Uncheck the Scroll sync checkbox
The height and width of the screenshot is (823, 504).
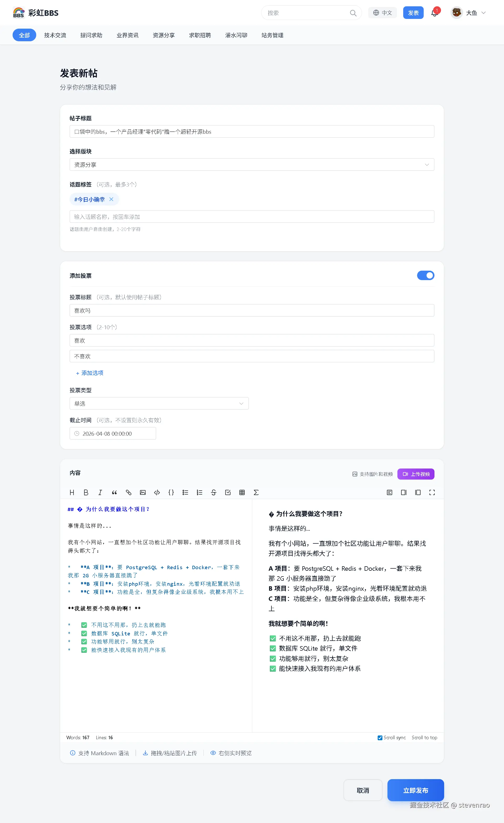[x=380, y=738]
